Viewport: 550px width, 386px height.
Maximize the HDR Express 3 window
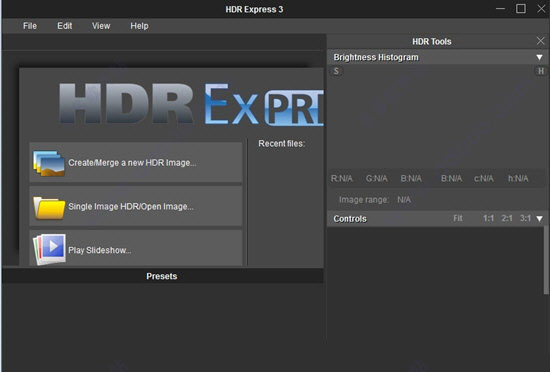click(x=521, y=8)
